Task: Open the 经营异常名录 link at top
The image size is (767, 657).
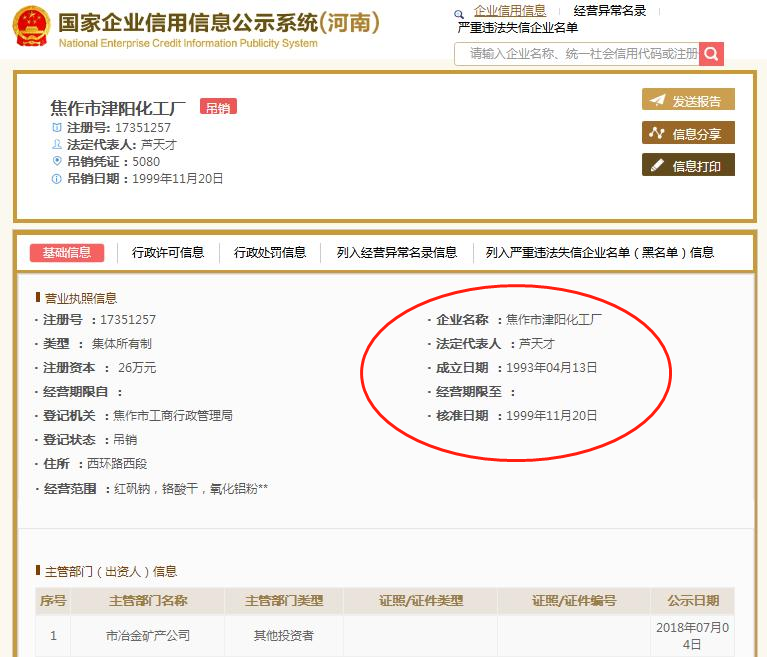Action: click(610, 11)
